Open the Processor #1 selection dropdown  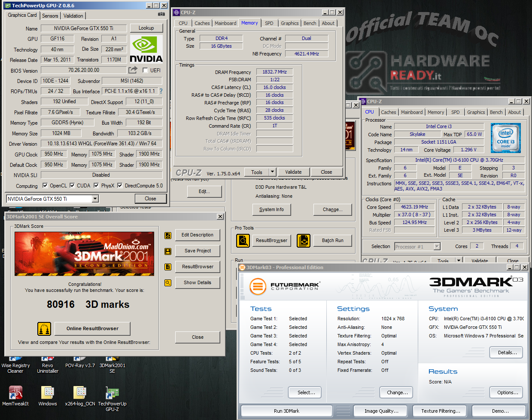point(437,247)
